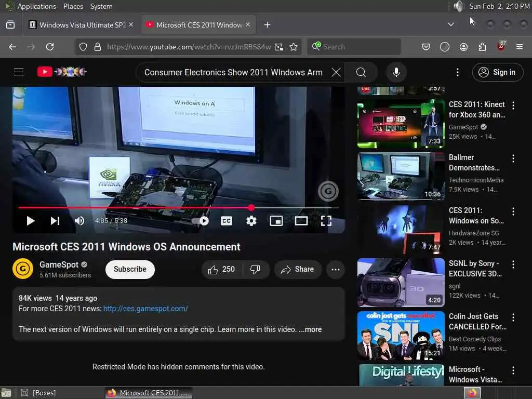Mute the video player volume
Viewport: 532px width, 399px height.
coord(79,221)
